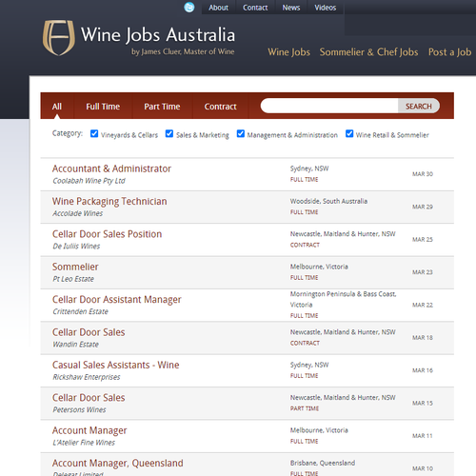Open the Contact page link
476x476 pixels.
tap(255, 8)
